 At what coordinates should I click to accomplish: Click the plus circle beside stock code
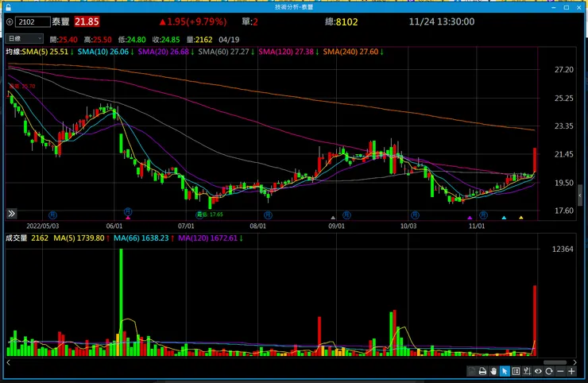[10, 21]
